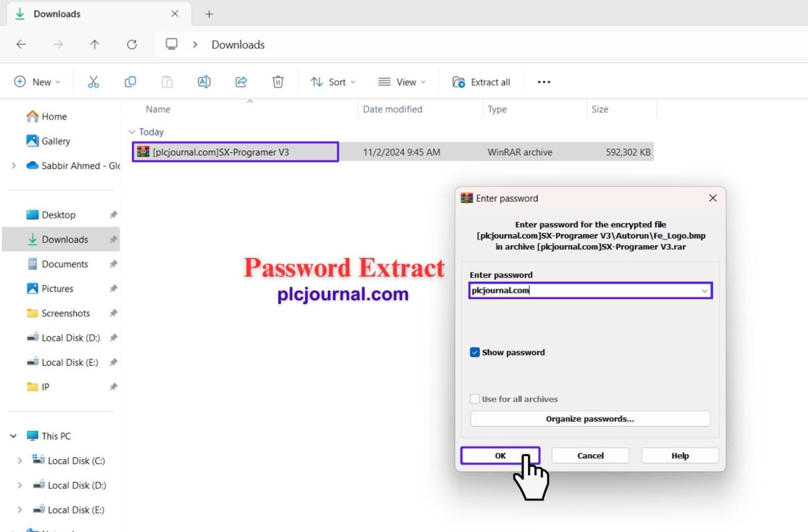Open the Organize passwords dialog
Image resolution: width=808 pixels, height=532 pixels.
pos(590,419)
